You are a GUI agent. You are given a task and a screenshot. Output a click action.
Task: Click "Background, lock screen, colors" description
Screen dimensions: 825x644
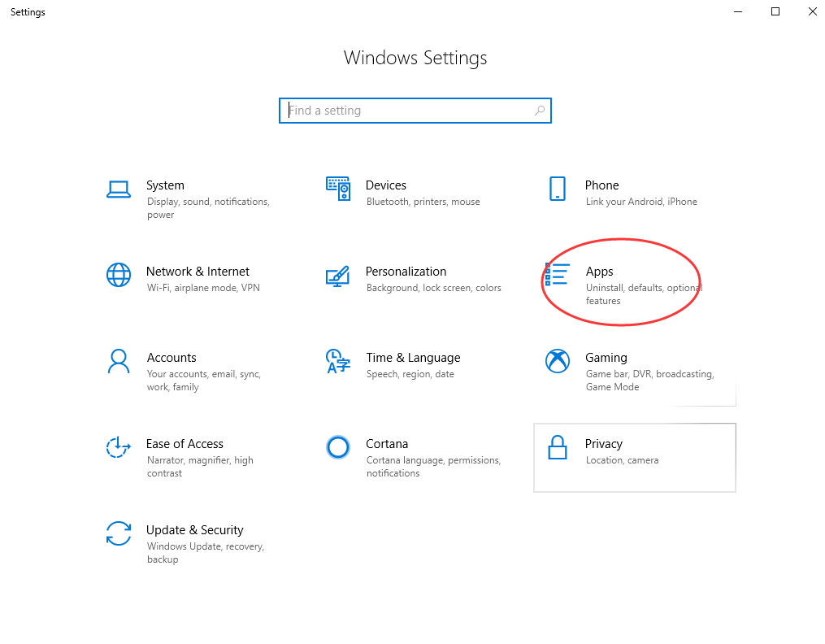pos(433,289)
